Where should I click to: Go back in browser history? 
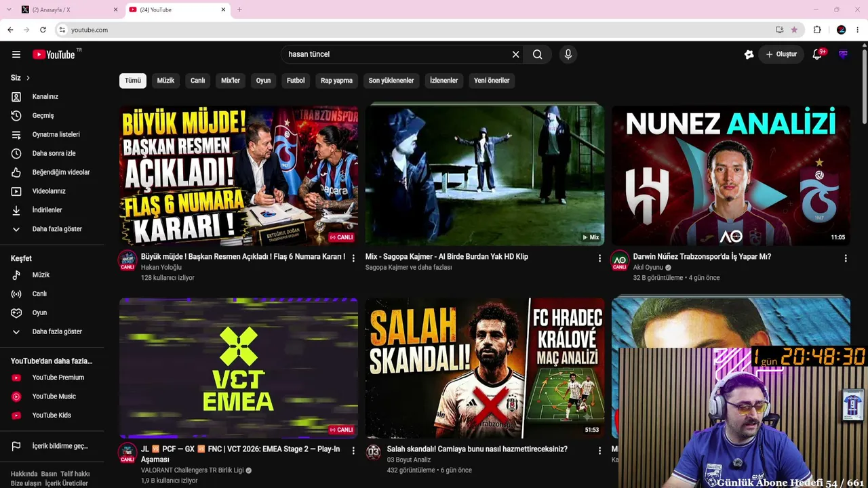point(10,30)
